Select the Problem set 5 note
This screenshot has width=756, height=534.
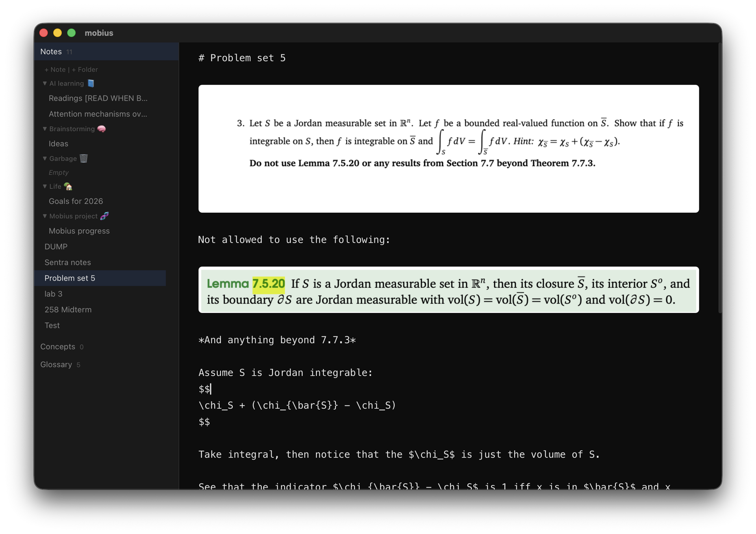[70, 278]
